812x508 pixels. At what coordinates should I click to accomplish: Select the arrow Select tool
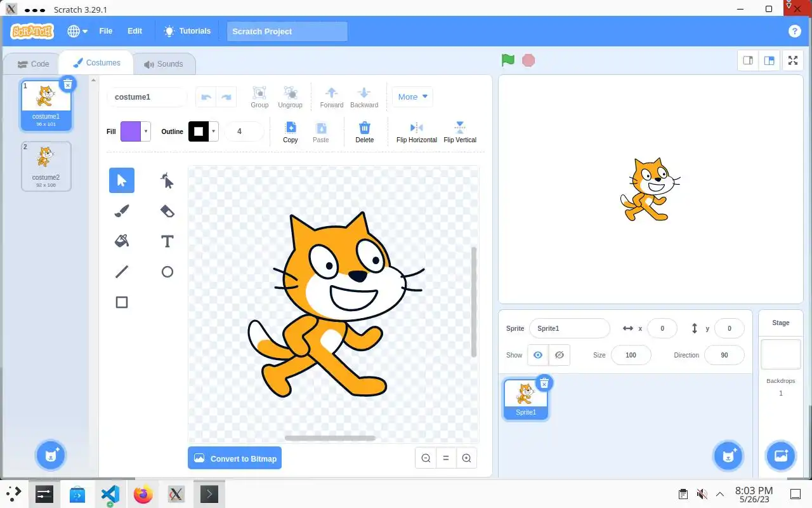[x=122, y=180]
